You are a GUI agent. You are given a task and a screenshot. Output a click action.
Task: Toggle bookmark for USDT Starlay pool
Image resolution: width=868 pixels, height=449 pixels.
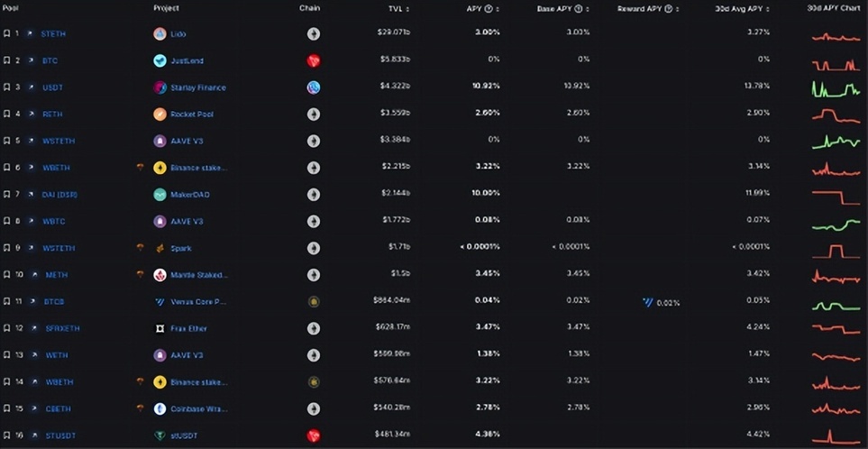pyautogui.click(x=6, y=87)
